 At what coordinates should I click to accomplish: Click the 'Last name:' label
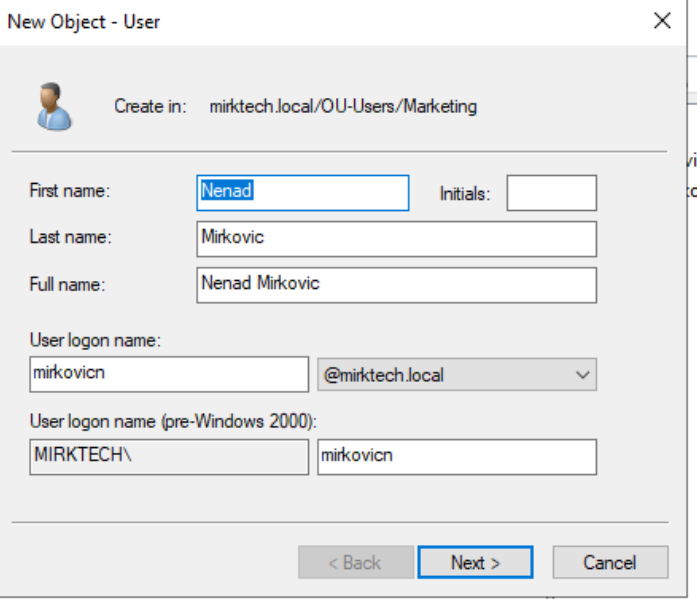70,237
